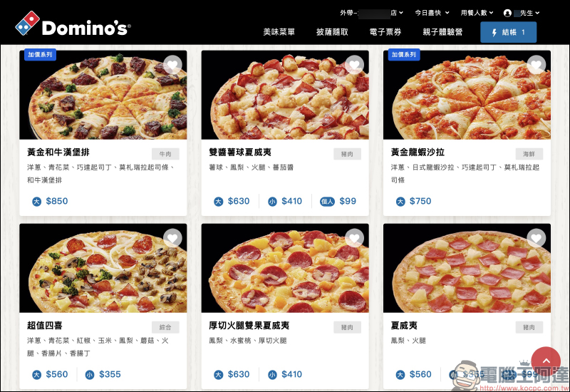Open the 電子票券 link
Screen dimensions: 570x392
point(385,32)
